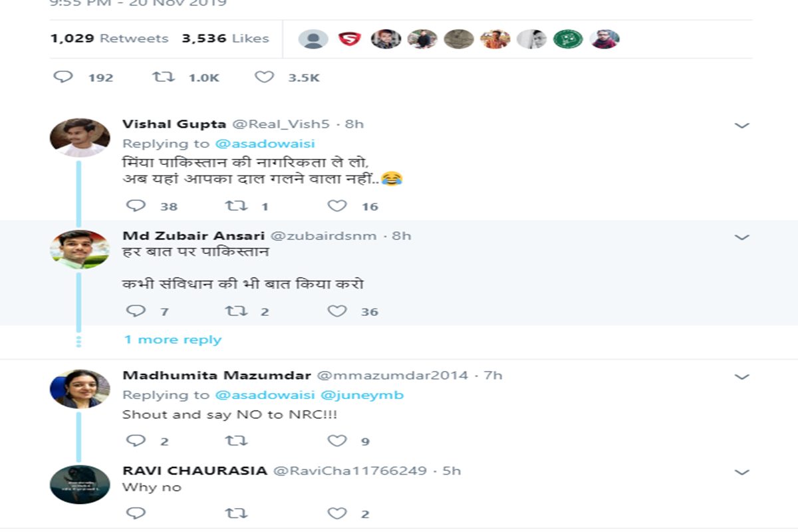Image resolution: width=798 pixels, height=532 pixels.
Task: Like Md Zubair Ansari's reply
Action: (x=337, y=311)
